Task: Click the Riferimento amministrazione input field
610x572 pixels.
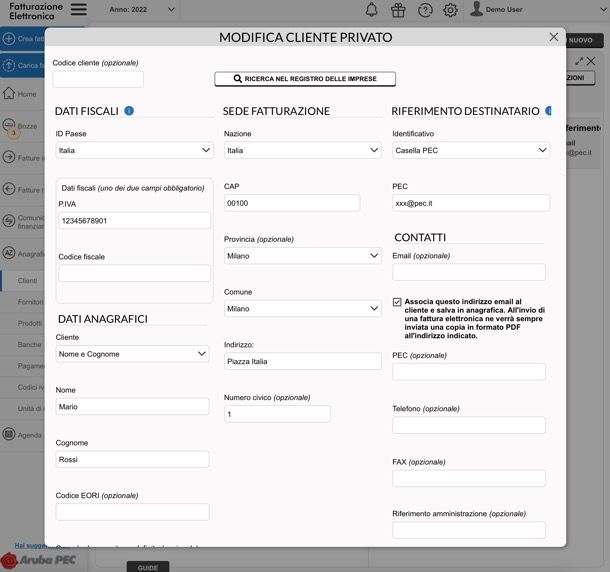Action: [x=469, y=530]
